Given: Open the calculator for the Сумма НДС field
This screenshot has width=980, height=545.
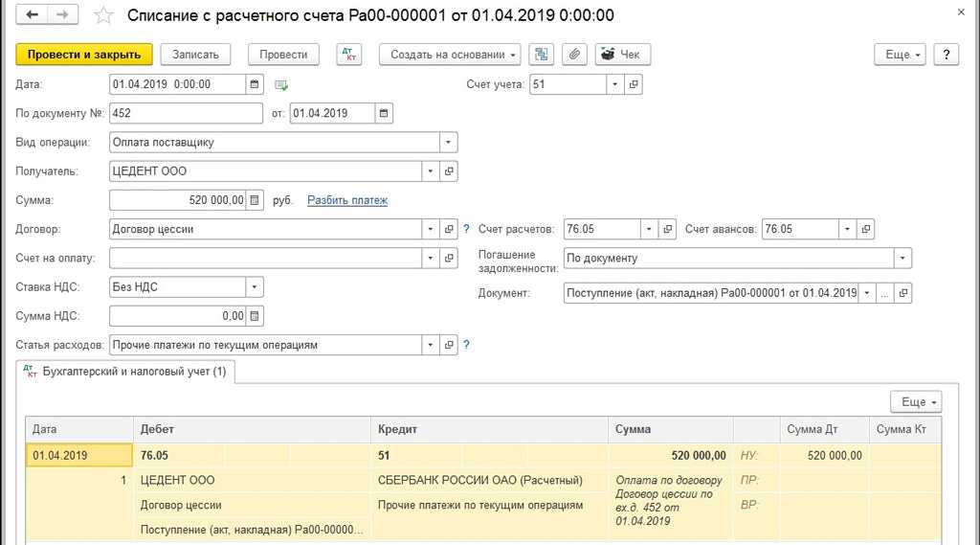Looking at the screenshot, I should point(255,316).
